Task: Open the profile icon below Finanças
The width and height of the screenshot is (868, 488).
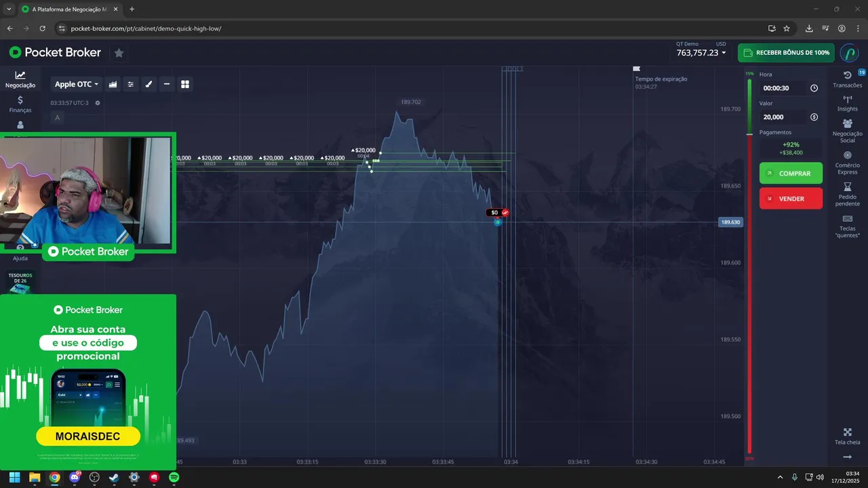Action: (x=20, y=125)
